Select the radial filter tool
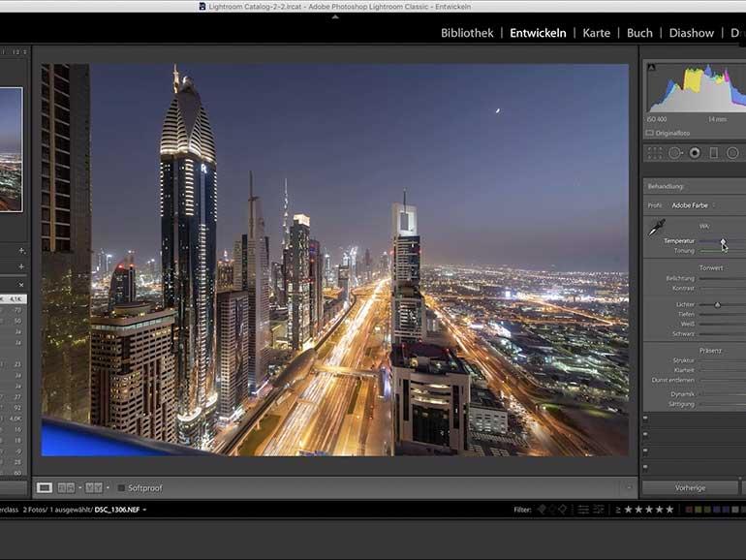The image size is (746, 560). (732, 153)
